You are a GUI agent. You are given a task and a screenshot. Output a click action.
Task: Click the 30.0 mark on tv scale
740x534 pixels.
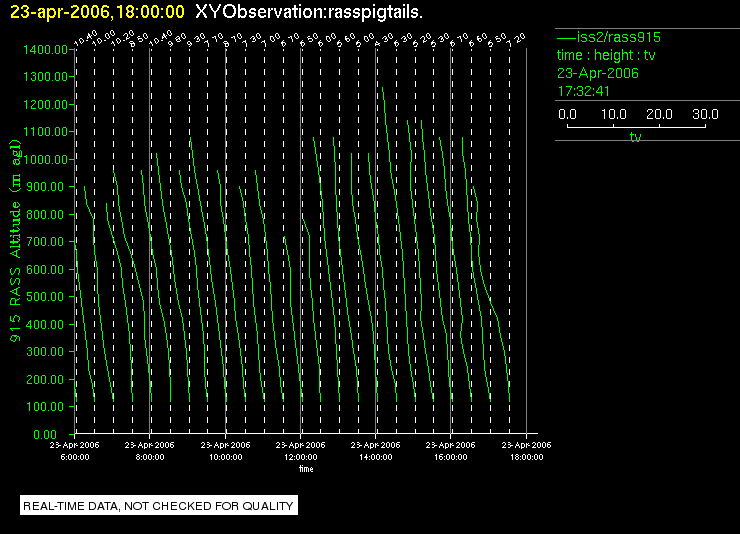[705, 114]
